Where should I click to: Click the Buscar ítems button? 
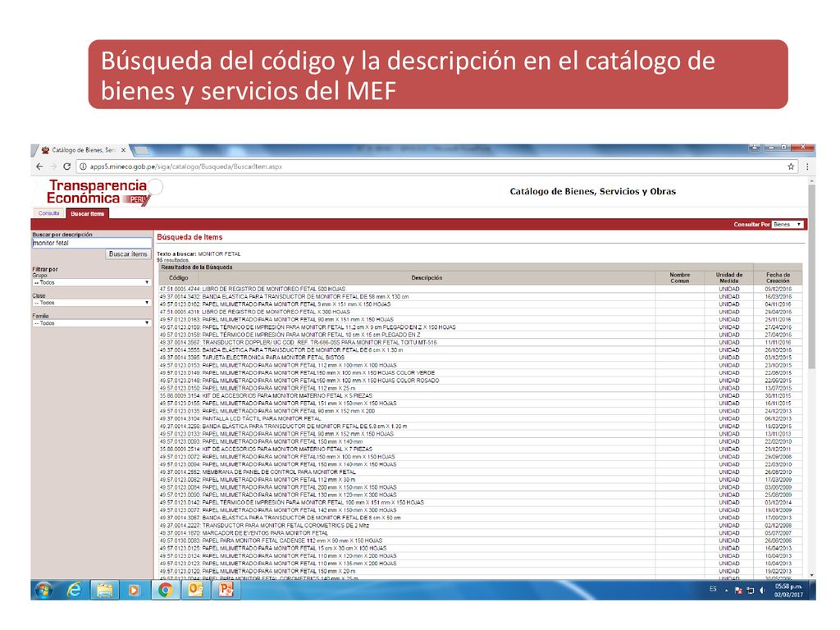[128, 254]
